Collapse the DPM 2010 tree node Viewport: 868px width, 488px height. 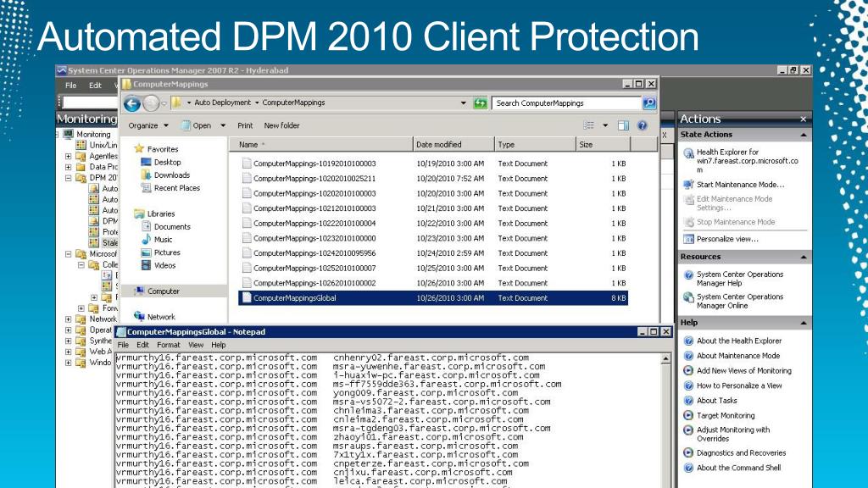[68, 178]
